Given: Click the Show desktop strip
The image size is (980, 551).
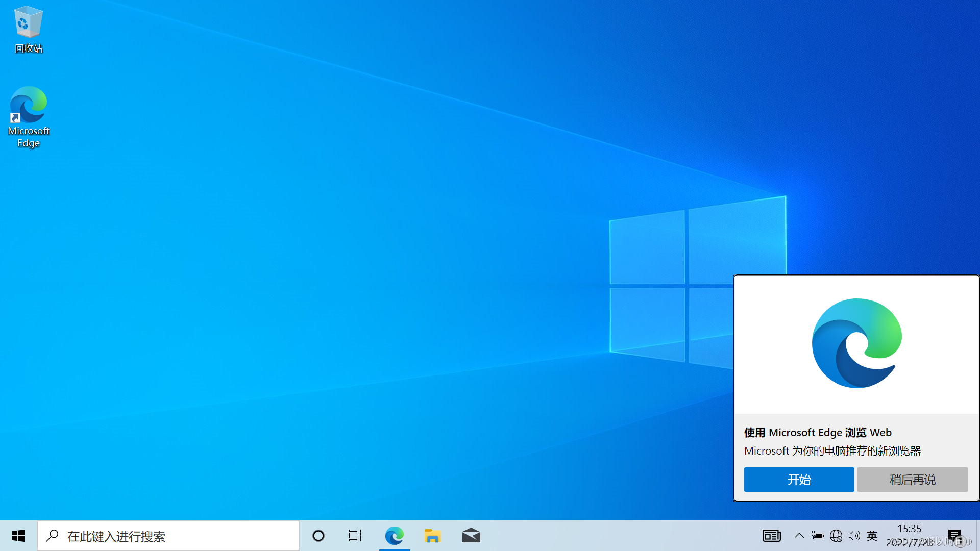Looking at the screenshot, I should point(978,536).
